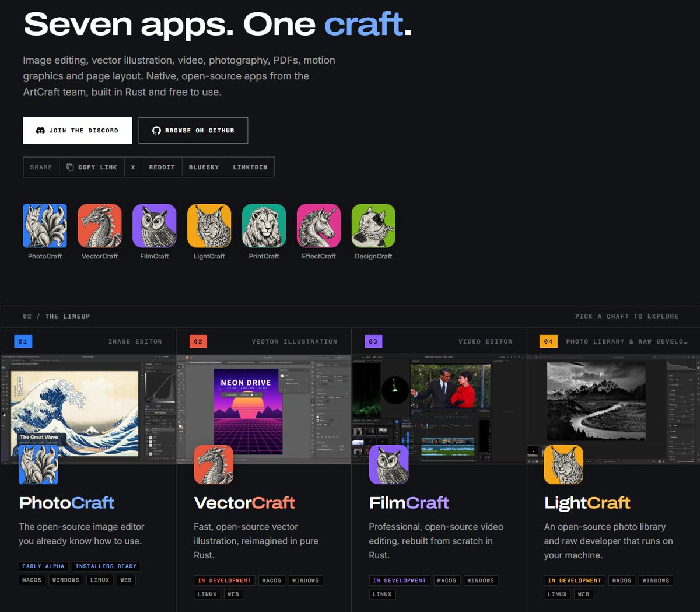Screen dimensions: 700x612
Task: Click the LightCraft lynx icon in the seven-app row
Action: (209, 226)
